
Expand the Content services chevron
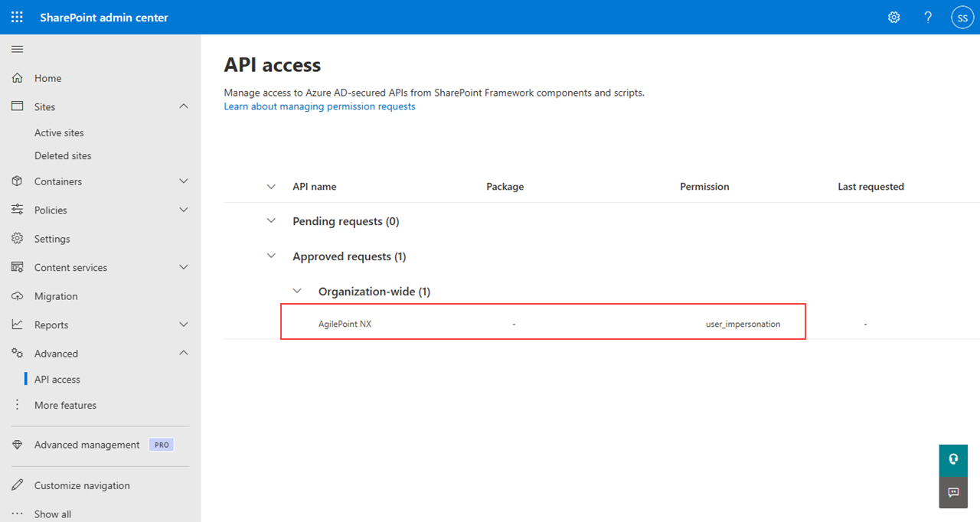tap(183, 267)
